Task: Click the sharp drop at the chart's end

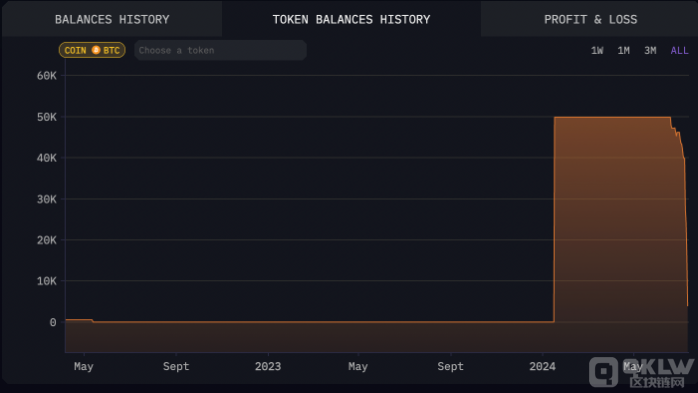Action: point(686,231)
